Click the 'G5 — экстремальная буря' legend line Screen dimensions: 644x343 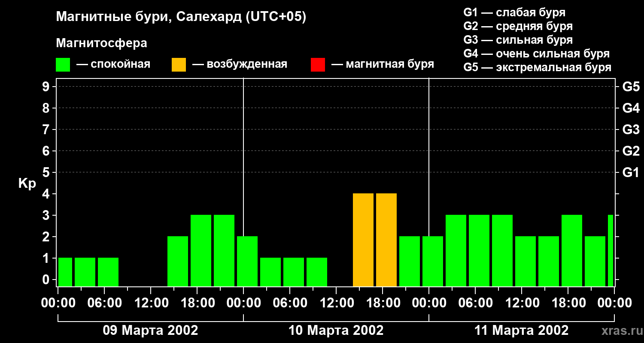(x=538, y=67)
